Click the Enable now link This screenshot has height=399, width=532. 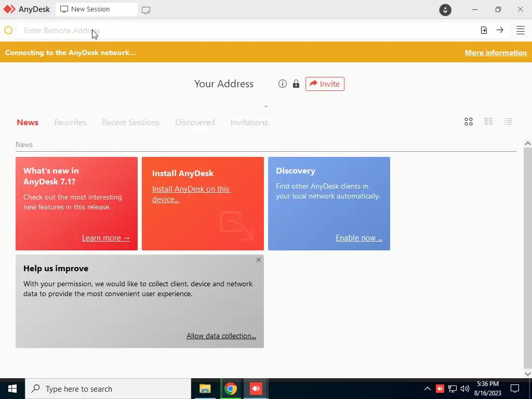pos(359,238)
